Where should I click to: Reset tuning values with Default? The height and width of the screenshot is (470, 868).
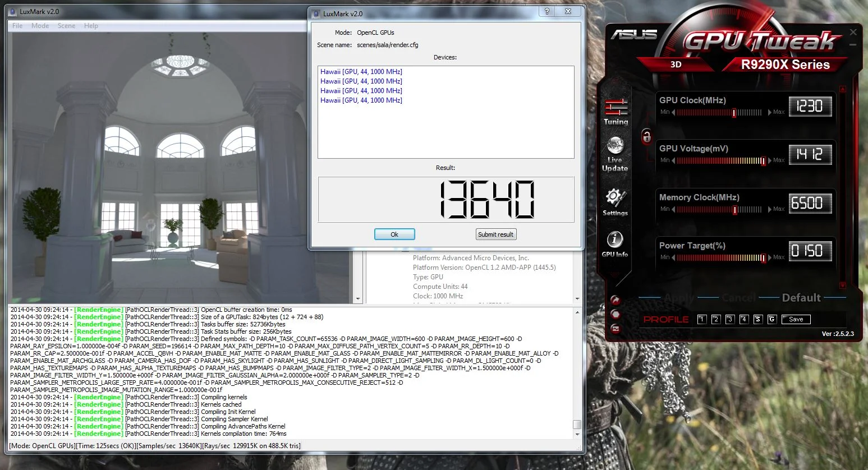coord(801,298)
